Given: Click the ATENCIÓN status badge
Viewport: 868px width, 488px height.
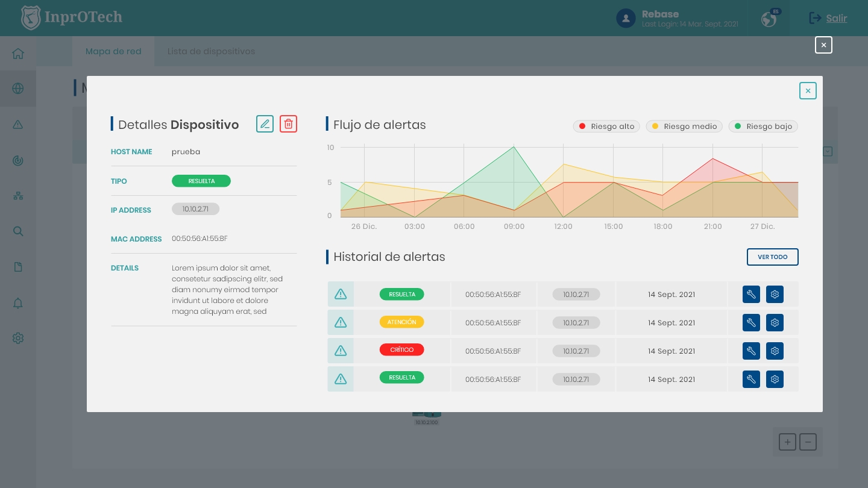Looking at the screenshot, I should (x=402, y=322).
